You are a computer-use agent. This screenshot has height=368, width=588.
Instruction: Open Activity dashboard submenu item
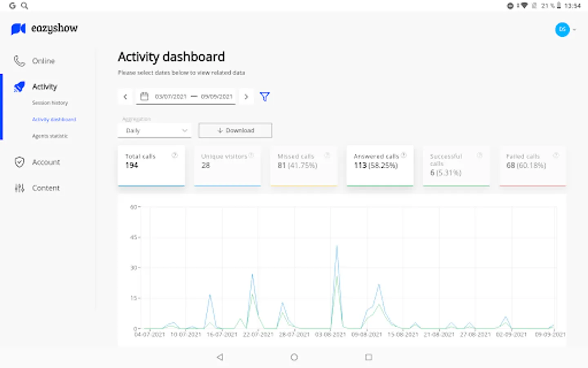(54, 119)
